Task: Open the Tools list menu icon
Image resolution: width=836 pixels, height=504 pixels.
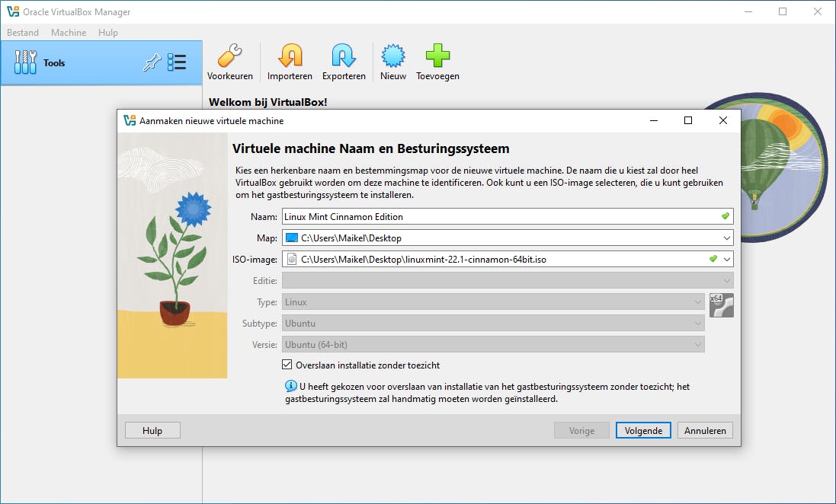Action: (177, 62)
